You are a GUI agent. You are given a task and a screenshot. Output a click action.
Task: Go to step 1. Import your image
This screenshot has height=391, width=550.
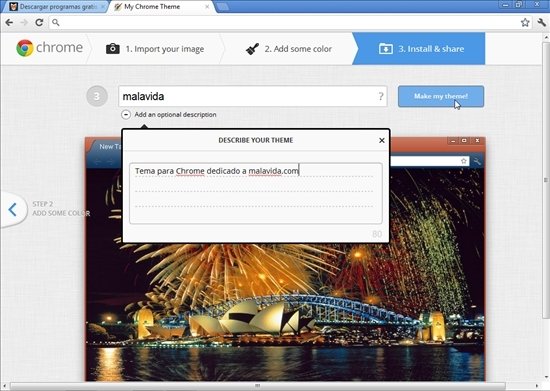pos(155,49)
